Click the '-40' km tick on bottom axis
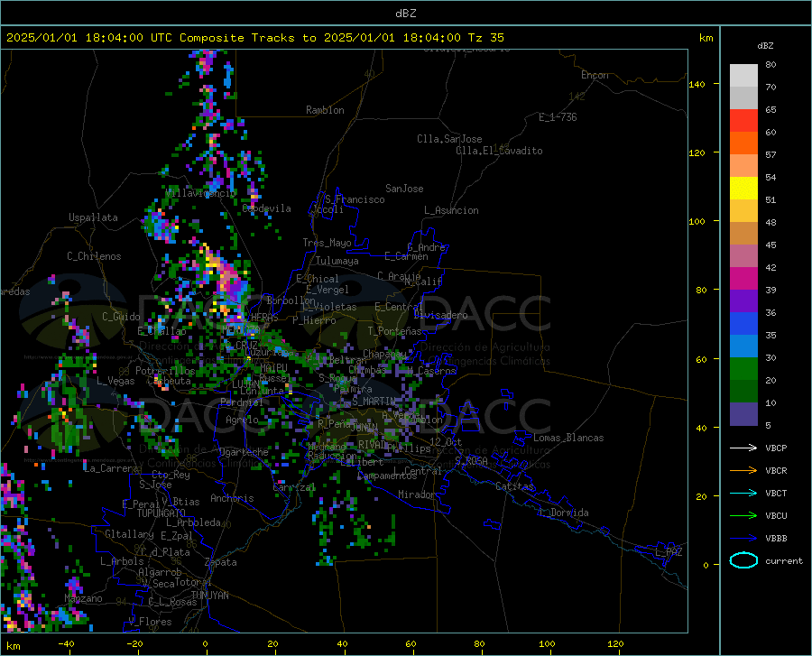Viewport: 812px width, 656px height. [66, 644]
